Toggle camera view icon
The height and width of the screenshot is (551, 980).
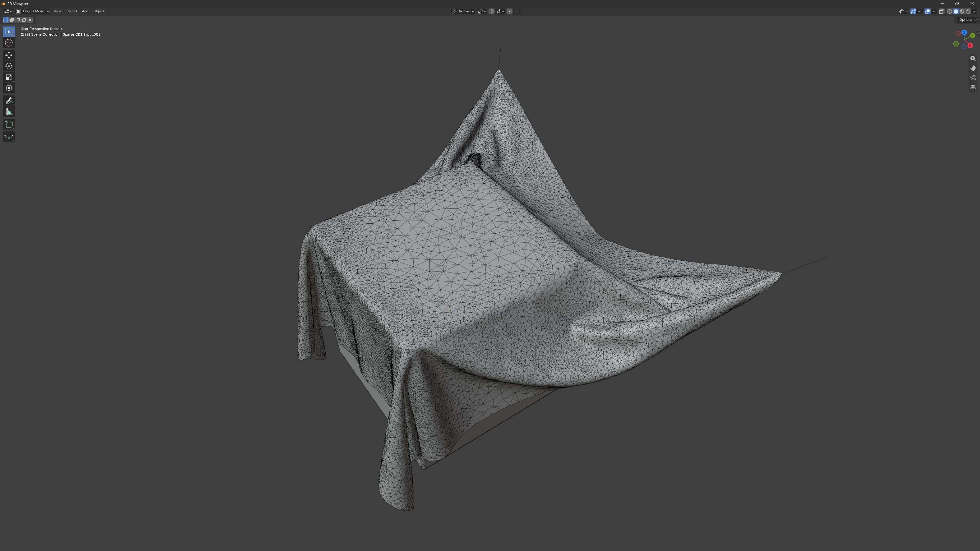coord(973,78)
